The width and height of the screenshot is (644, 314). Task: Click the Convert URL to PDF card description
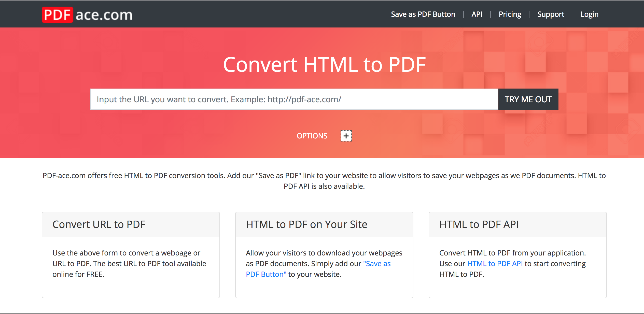129,264
